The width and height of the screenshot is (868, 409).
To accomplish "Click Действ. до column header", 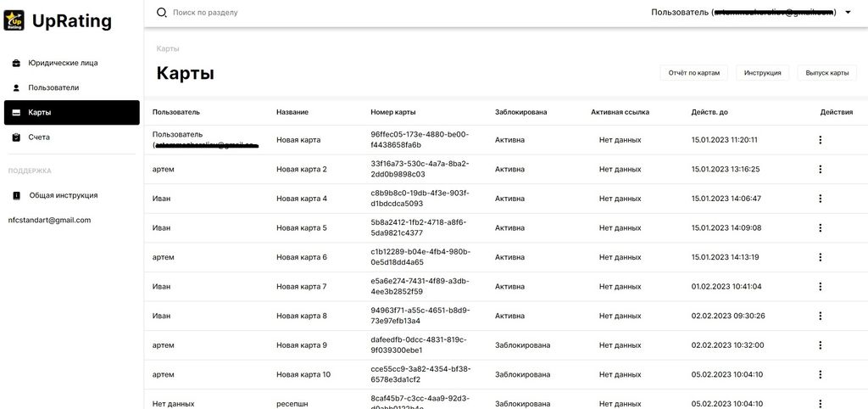I will (709, 112).
